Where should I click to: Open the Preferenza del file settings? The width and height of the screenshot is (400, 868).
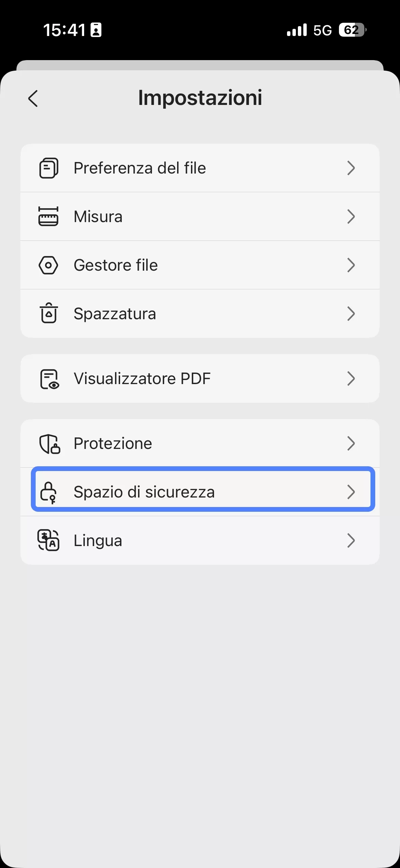[200, 167]
